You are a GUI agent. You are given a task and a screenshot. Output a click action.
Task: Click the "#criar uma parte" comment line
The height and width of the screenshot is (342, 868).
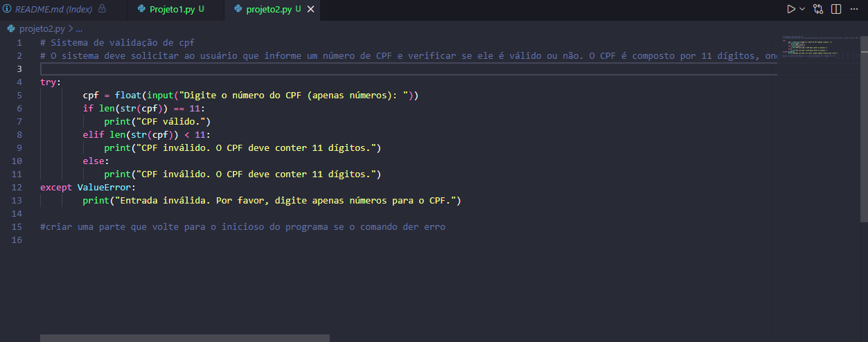pos(242,227)
